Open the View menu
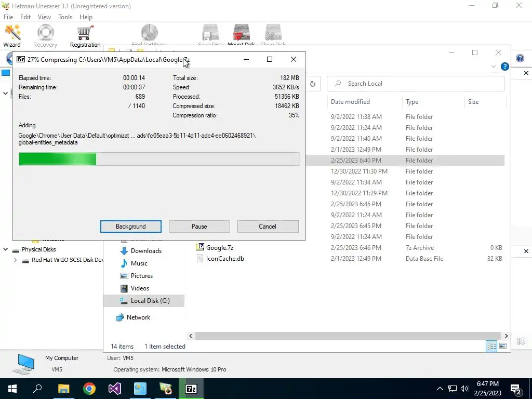 click(x=44, y=17)
